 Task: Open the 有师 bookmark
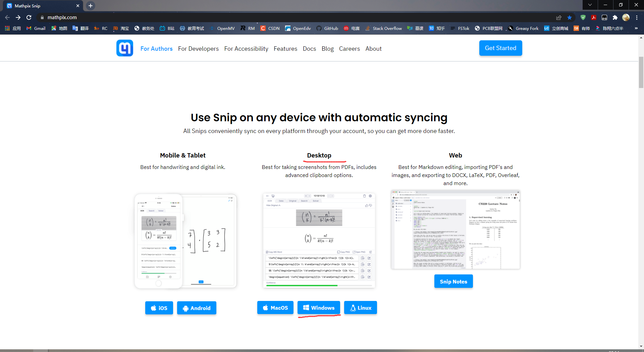pos(582,28)
